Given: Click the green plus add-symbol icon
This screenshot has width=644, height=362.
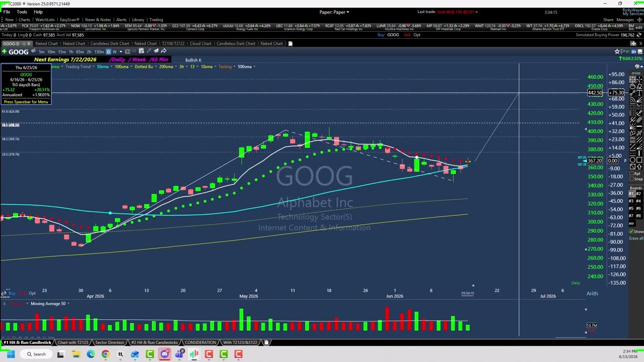Looking at the screenshot, I should coord(5,51).
